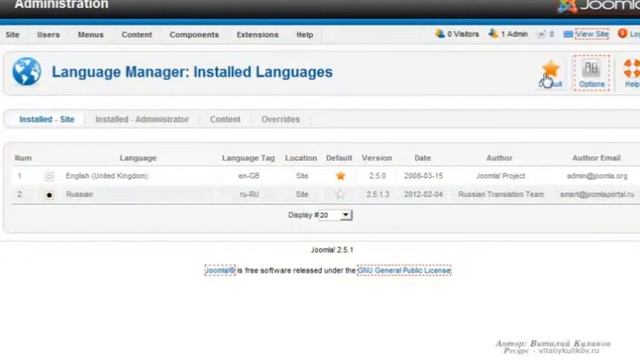
Task: Click the smart@joomlaportal.ru email cell
Action: click(x=597, y=194)
